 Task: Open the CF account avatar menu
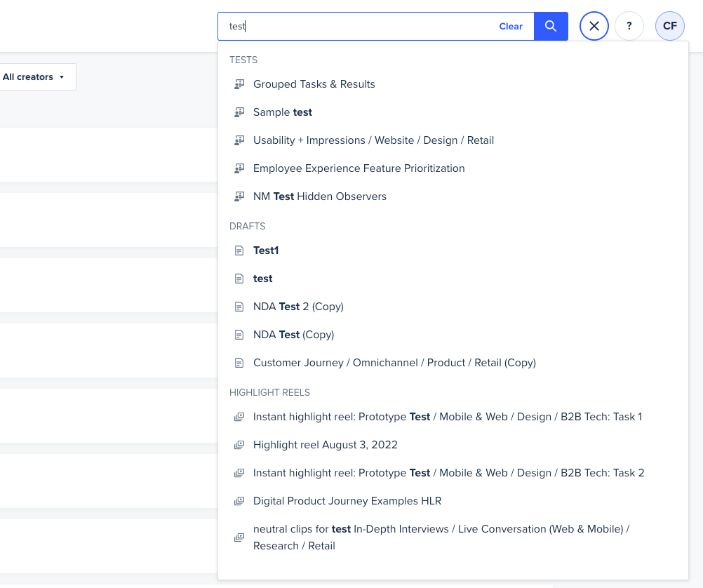[x=670, y=26]
